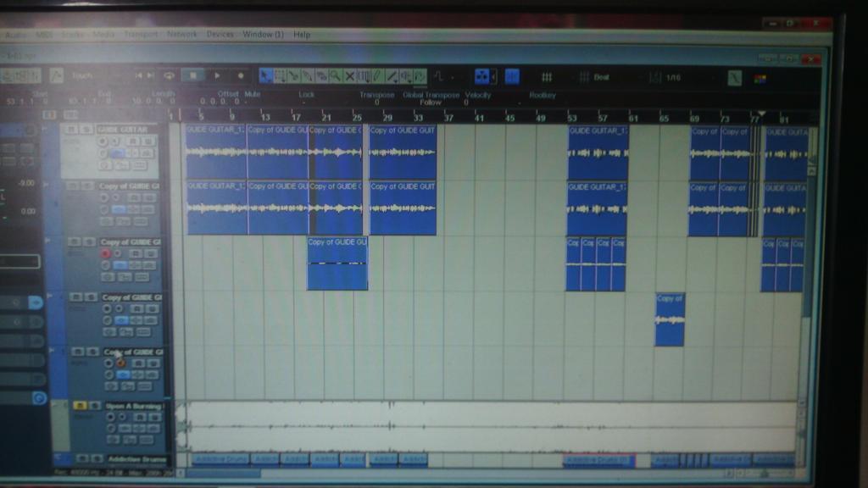Toggle the Autoscroll button
This screenshot has width=868, height=488.
point(482,76)
